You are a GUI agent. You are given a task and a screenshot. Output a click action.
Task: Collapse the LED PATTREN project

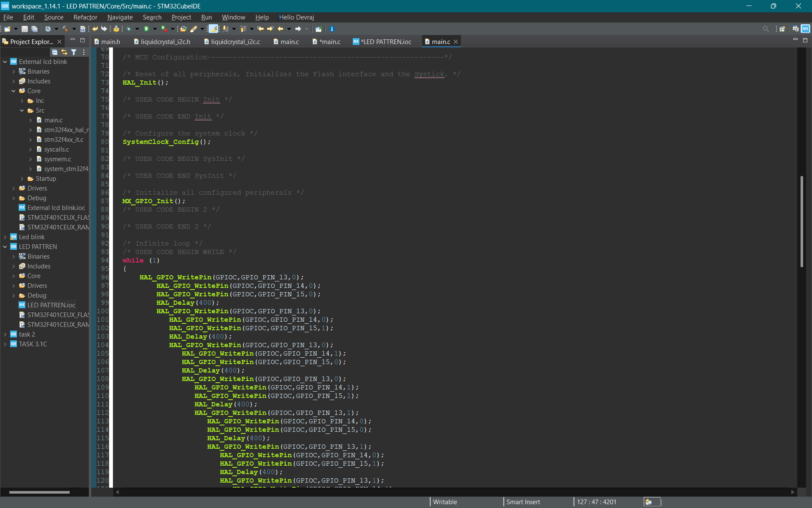(5, 247)
